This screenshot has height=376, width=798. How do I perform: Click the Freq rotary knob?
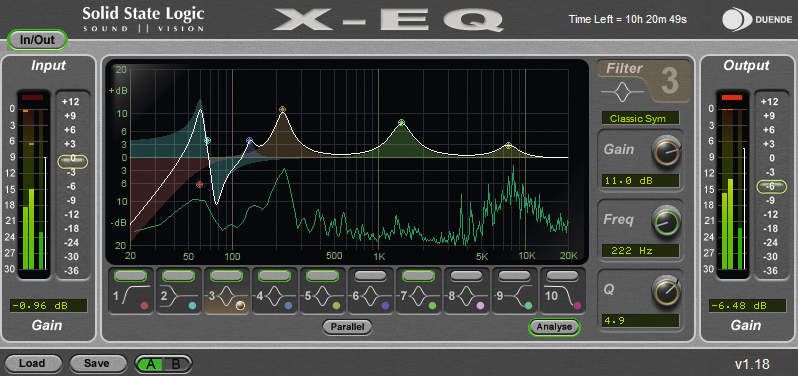(x=666, y=221)
